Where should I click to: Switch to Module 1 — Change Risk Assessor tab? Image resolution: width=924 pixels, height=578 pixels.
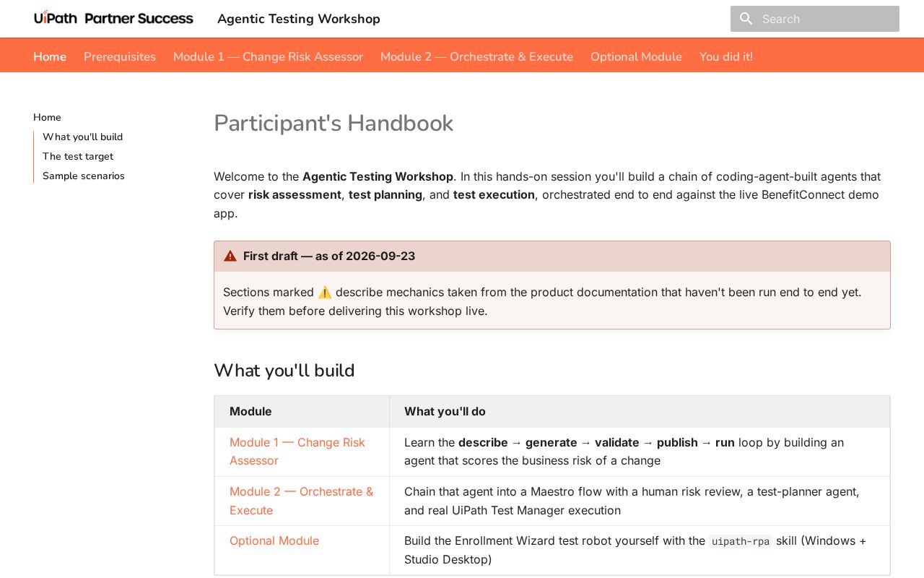point(268,56)
